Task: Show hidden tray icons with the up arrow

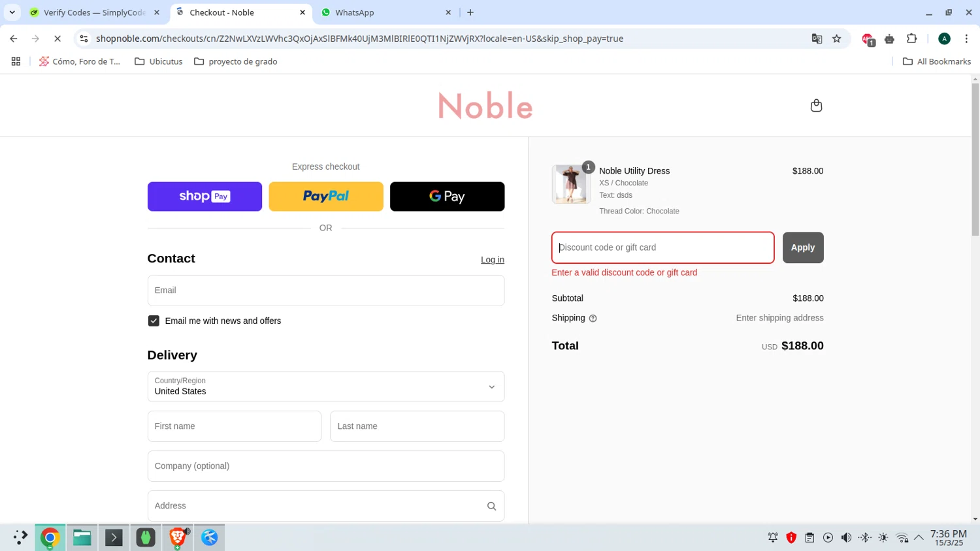Action: 919,538
